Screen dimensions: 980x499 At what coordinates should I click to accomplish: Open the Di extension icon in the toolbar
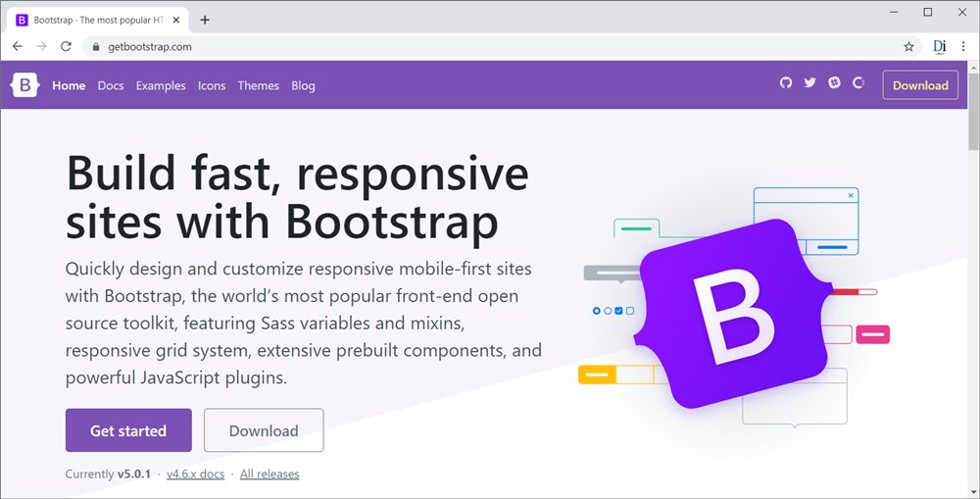click(940, 46)
